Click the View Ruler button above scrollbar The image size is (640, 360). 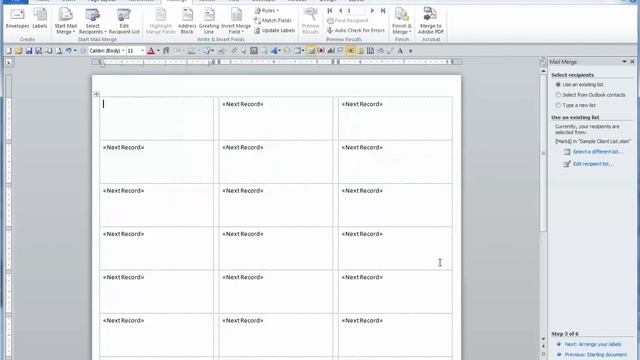543,62
